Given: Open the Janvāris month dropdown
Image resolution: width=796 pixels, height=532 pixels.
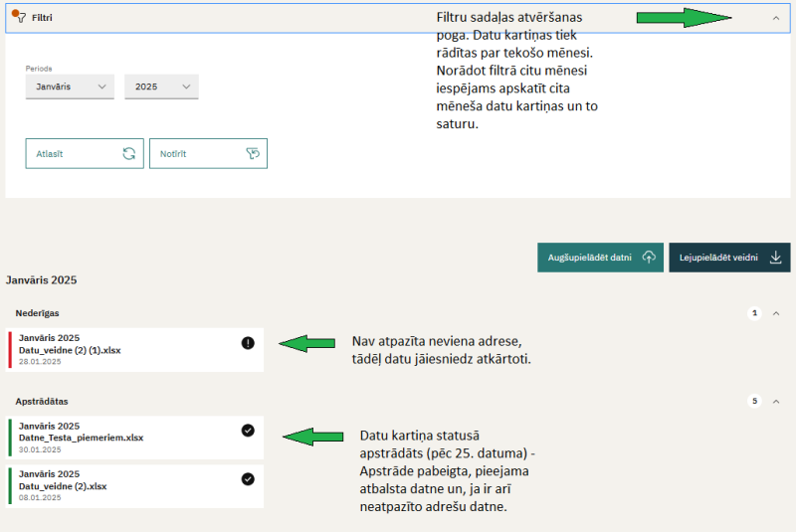Looking at the screenshot, I should click(x=70, y=87).
